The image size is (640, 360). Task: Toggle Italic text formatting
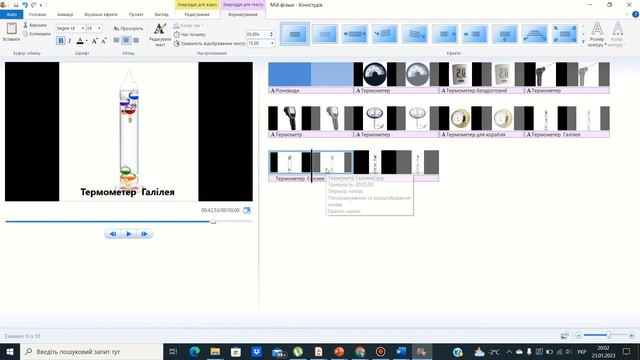70,40
